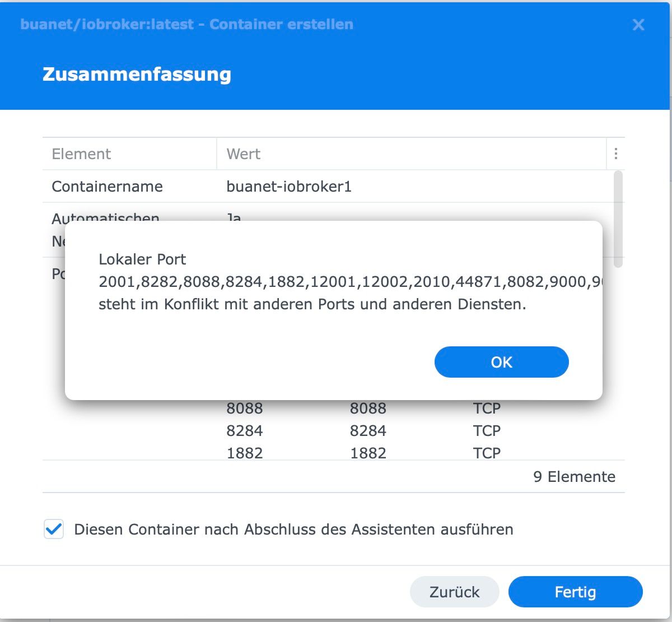Close the Container erstellen dialog window
The image size is (672, 622).
[638, 25]
